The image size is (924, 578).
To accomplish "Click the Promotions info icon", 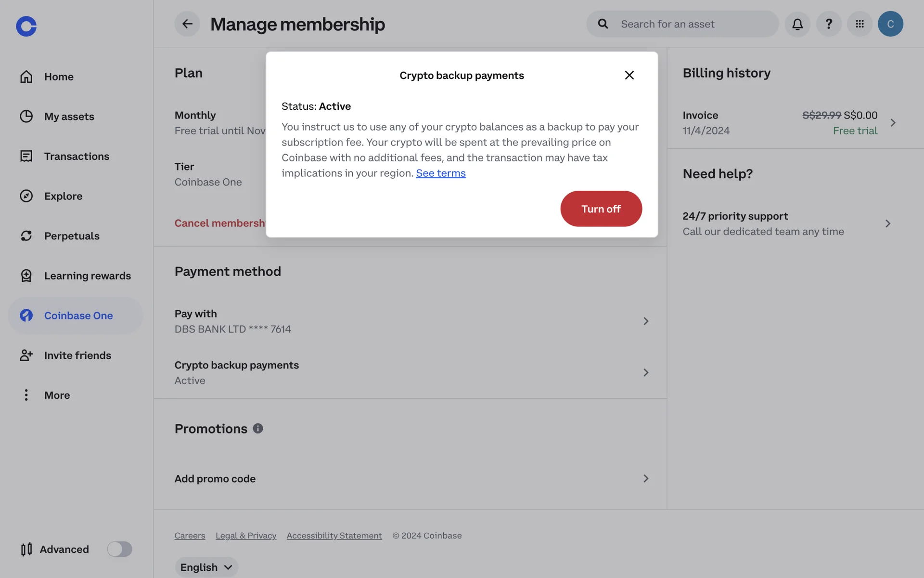I will pyautogui.click(x=258, y=428).
